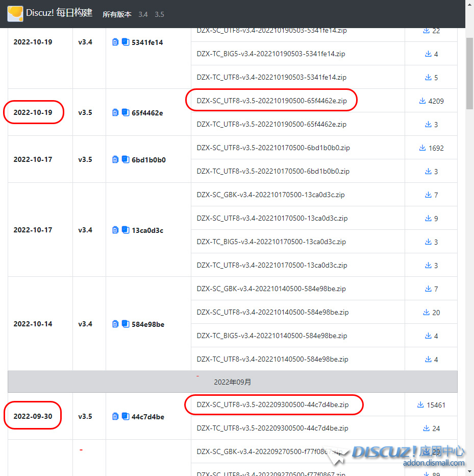Download DZX-SC_UTF8-v3.4-20221014 0500-584e98be.zip
The width and height of the screenshot is (474, 476).
272,312
